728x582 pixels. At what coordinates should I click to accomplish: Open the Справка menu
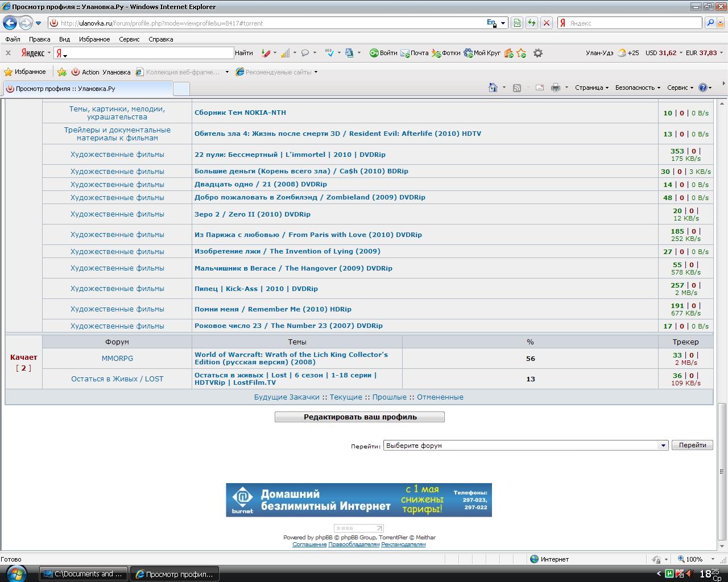(161, 39)
